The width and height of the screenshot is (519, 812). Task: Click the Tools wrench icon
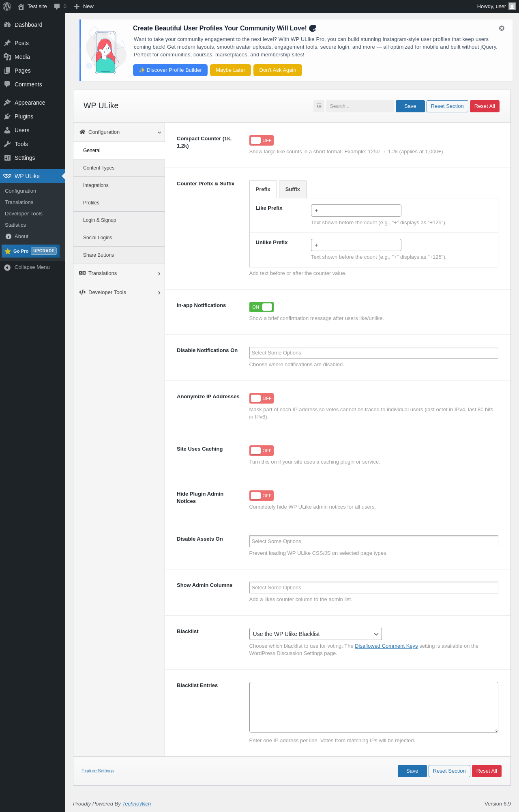7,144
